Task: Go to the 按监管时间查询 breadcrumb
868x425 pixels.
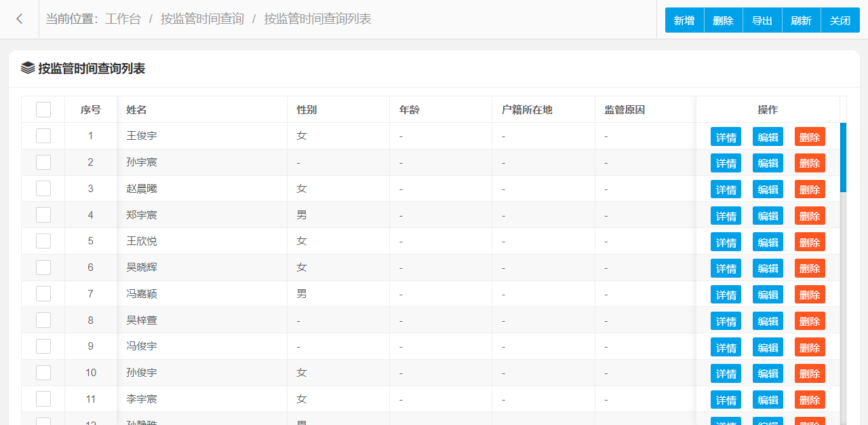Action: (202, 19)
